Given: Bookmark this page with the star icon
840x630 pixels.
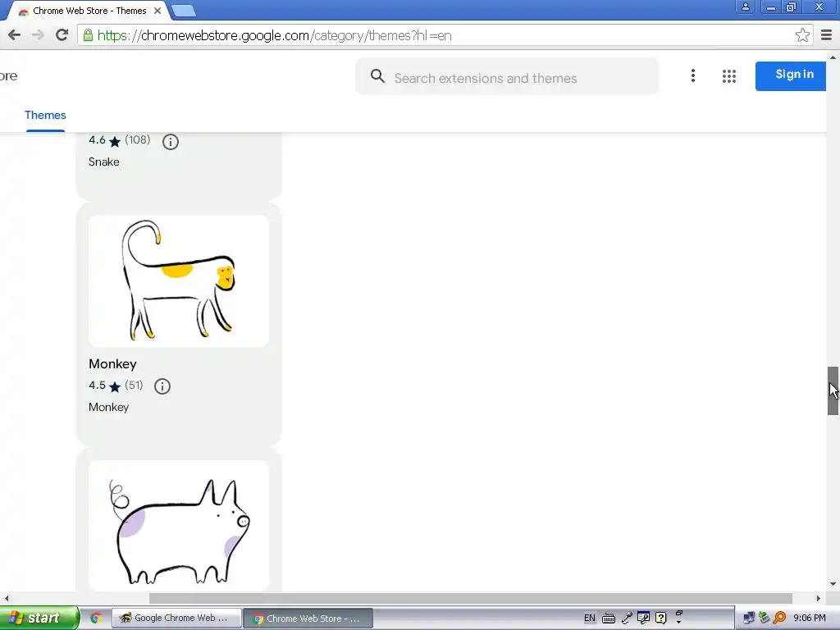Looking at the screenshot, I should [802, 35].
